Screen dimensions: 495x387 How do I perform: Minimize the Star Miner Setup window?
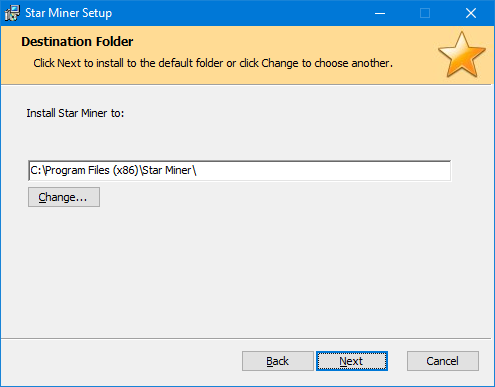[x=380, y=13]
